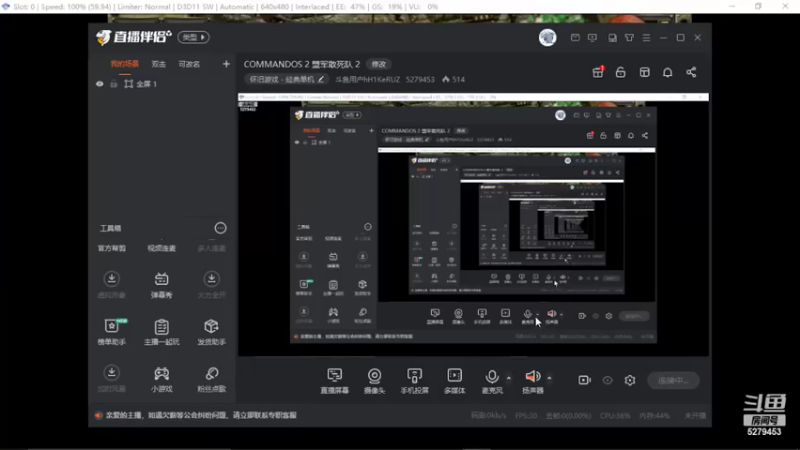Click the room number 5279453 text

(x=420, y=80)
